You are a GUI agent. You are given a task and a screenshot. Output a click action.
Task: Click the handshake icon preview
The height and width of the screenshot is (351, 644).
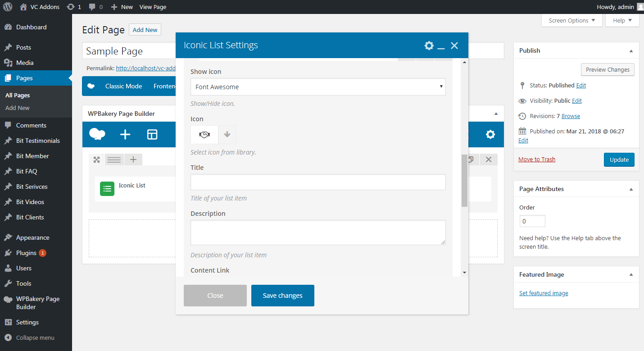(204, 135)
